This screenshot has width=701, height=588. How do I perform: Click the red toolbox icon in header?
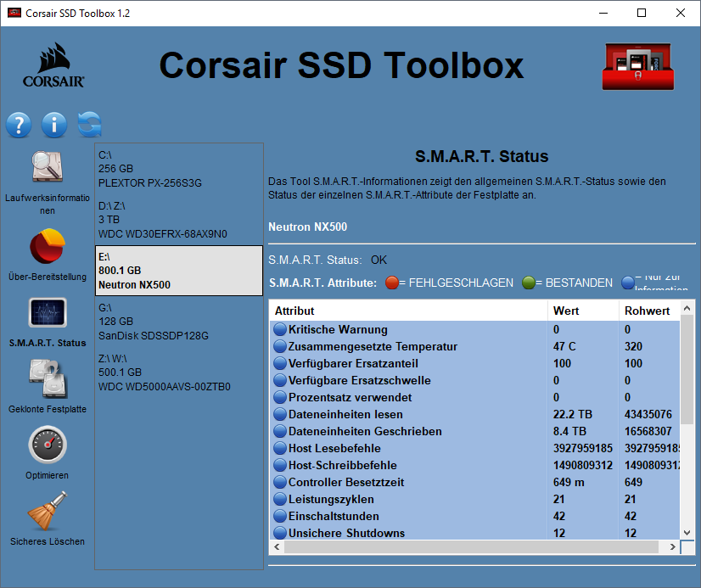(637, 66)
